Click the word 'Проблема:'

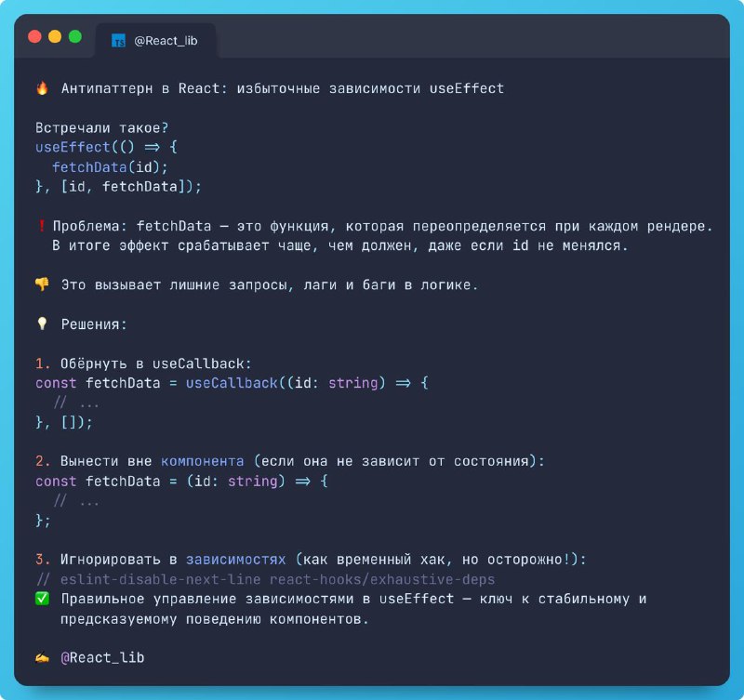(x=90, y=226)
